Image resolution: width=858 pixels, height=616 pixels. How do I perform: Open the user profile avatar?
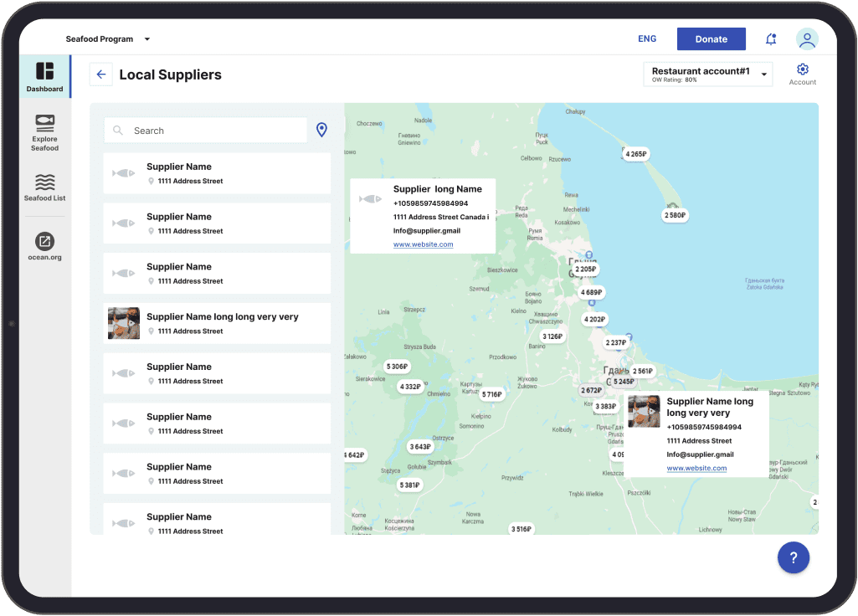click(807, 39)
